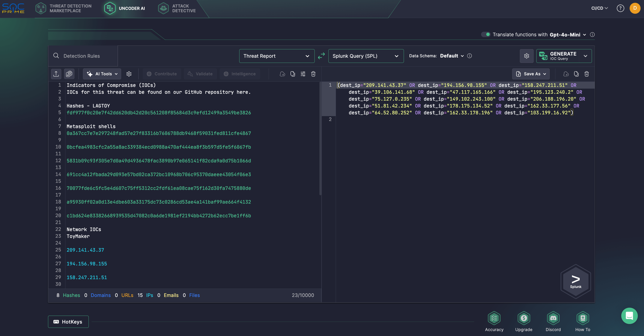The width and height of the screenshot is (644, 336).
Task: Open the chat support bubble
Action: coord(629,316)
